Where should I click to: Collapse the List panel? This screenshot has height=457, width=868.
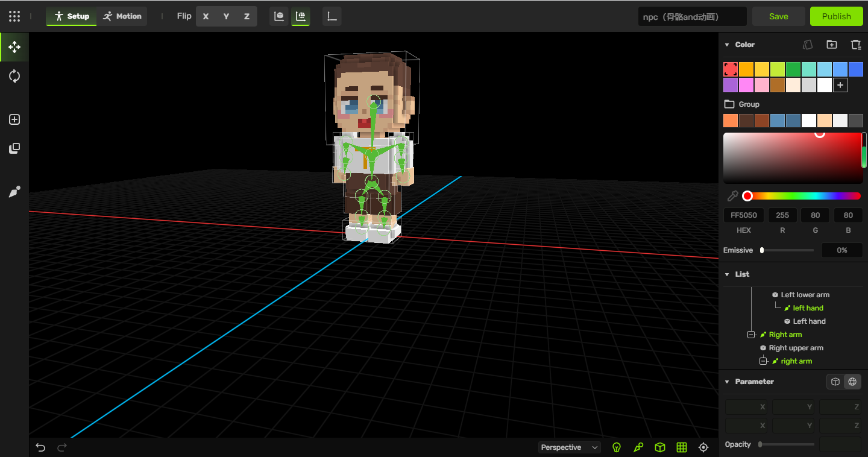(x=727, y=274)
